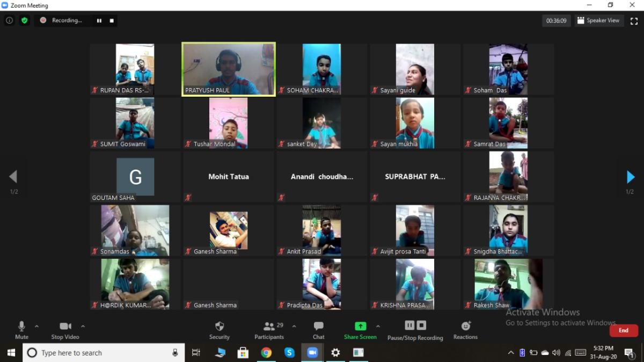Switch to Speaker View
Image resolution: width=644 pixels, height=362 pixels.
pos(599,20)
